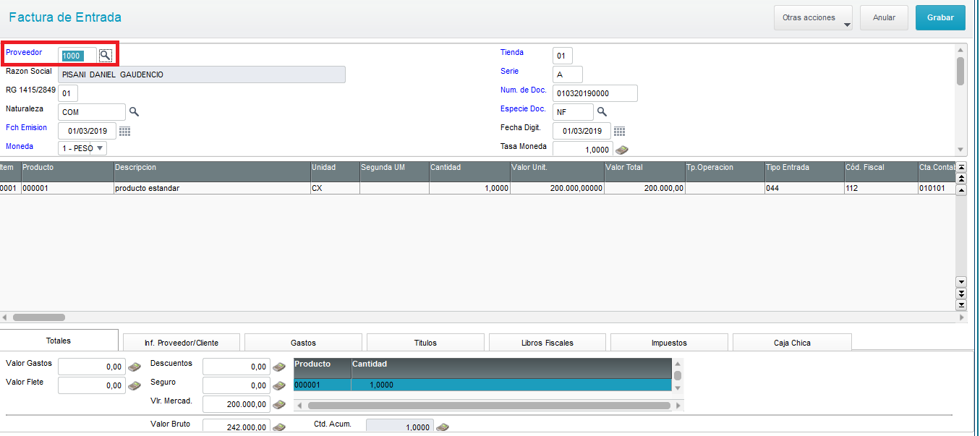Click the Vlr. Mercad. amount field
This screenshot has height=436, width=980.
coord(237,404)
